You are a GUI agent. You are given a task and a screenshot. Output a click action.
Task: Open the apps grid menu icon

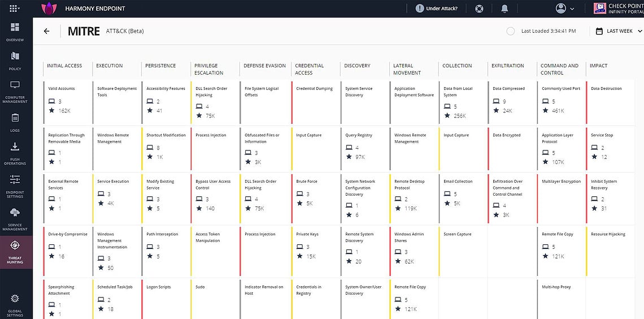[x=14, y=8]
